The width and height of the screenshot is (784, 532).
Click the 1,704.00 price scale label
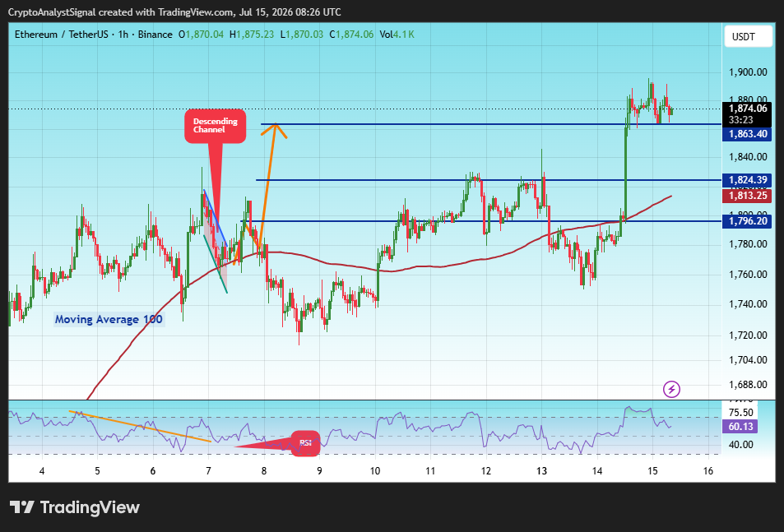748,359
